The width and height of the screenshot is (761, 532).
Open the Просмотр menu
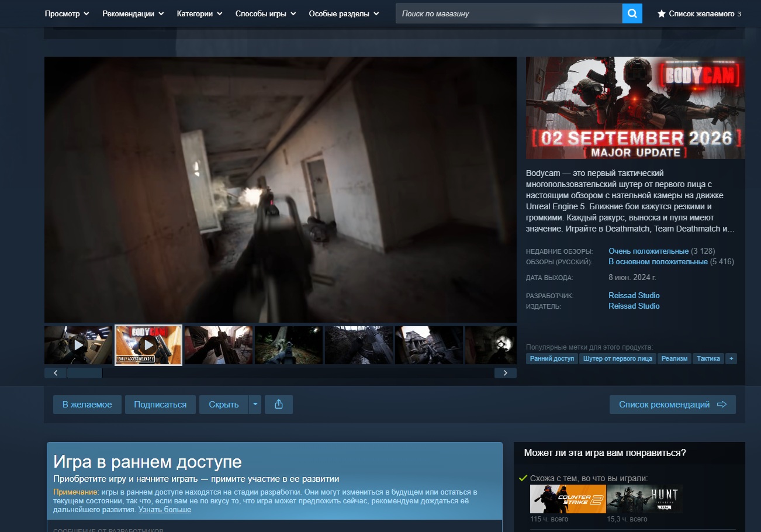coord(67,13)
